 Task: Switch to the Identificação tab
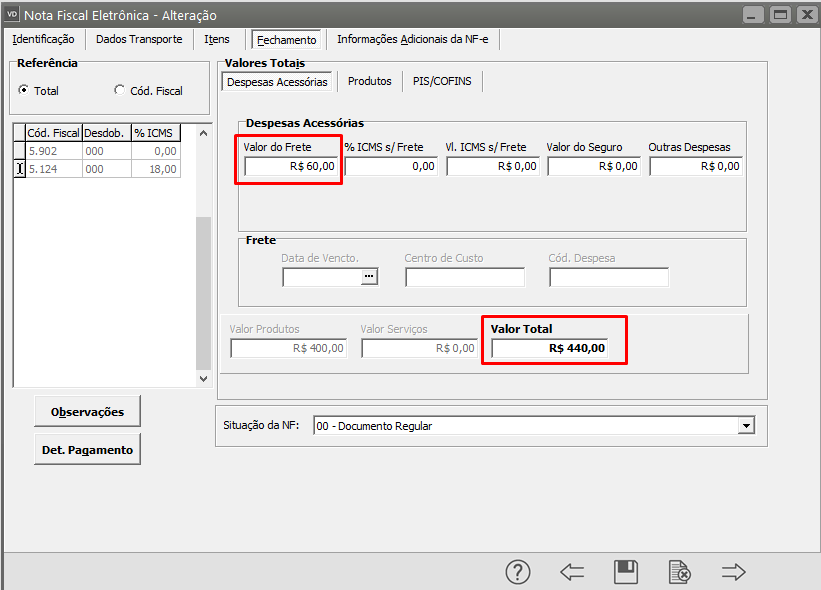coord(43,39)
